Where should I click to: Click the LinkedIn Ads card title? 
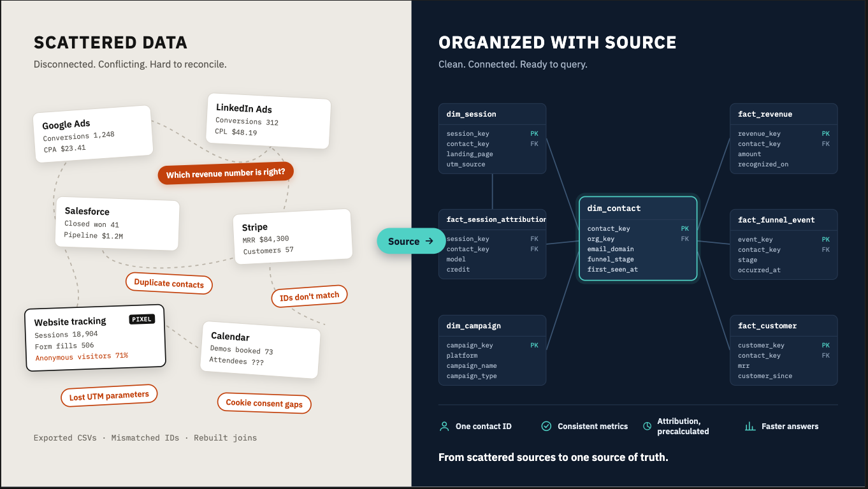point(244,108)
